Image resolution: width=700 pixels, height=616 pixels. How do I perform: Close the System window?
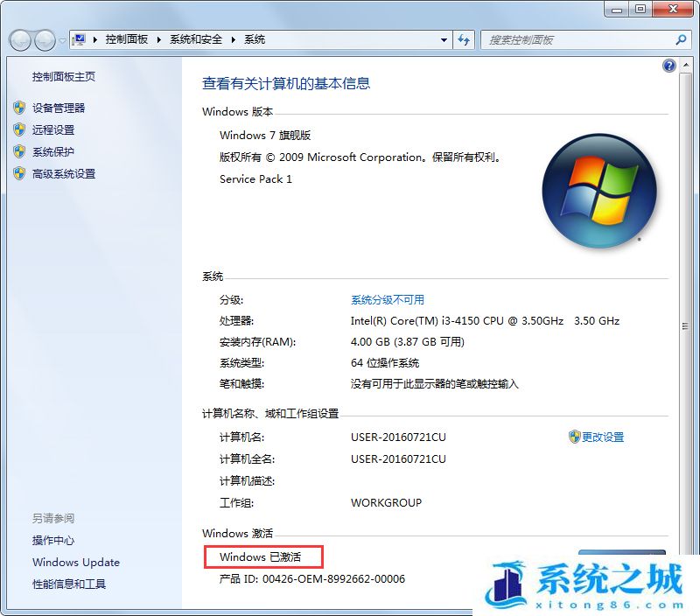tap(673, 9)
